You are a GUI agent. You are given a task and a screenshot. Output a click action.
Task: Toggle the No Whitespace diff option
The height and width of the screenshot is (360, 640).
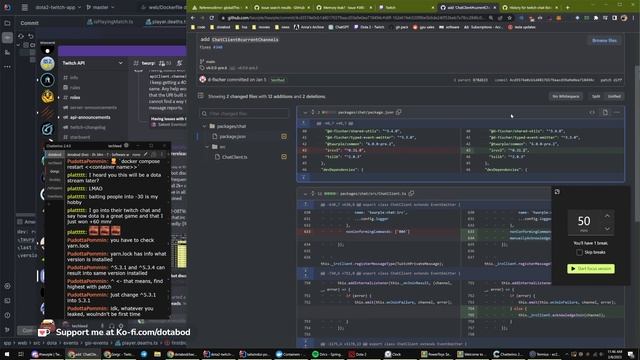(566, 96)
